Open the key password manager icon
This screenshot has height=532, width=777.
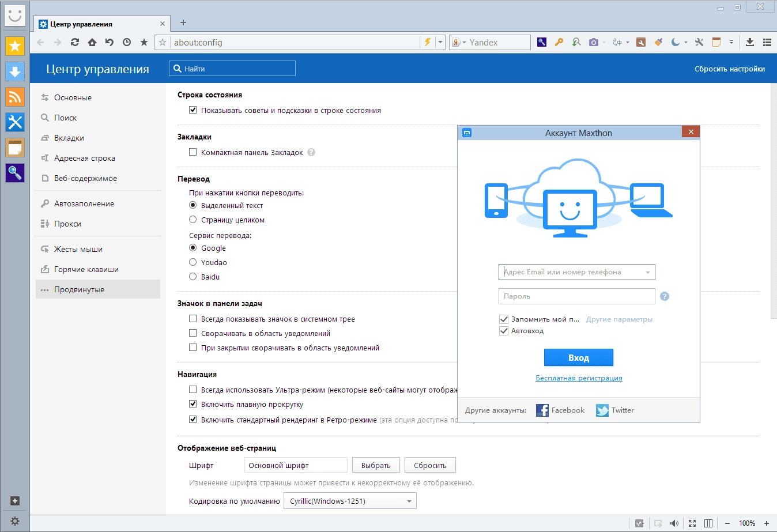coord(559,42)
